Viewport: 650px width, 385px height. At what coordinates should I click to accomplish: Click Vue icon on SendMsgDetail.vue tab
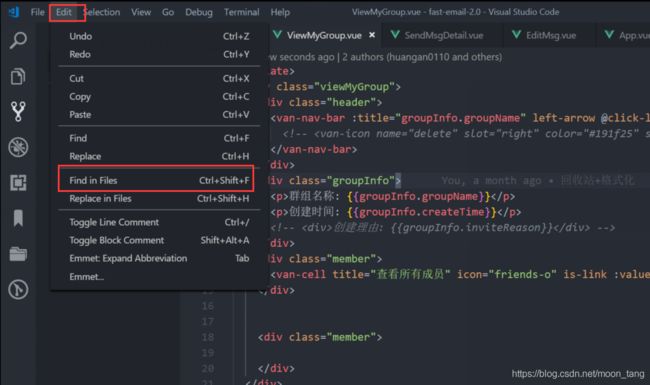pyautogui.click(x=395, y=35)
